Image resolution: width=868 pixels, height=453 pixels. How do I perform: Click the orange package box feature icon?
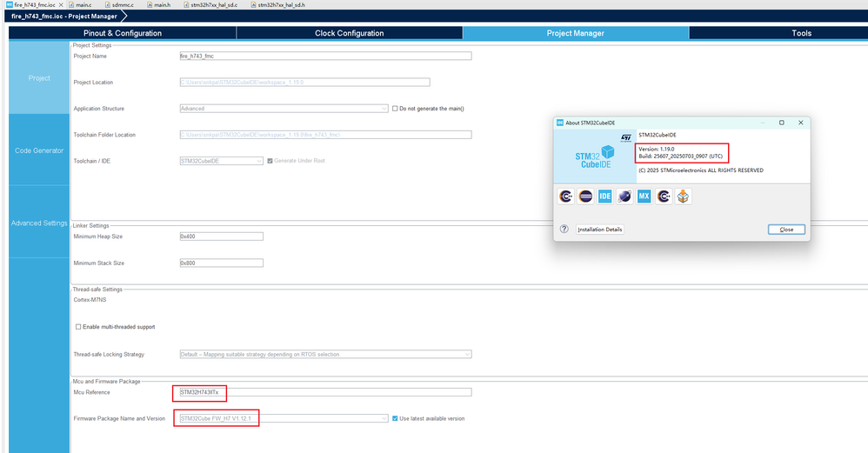pyautogui.click(x=683, y=197)
